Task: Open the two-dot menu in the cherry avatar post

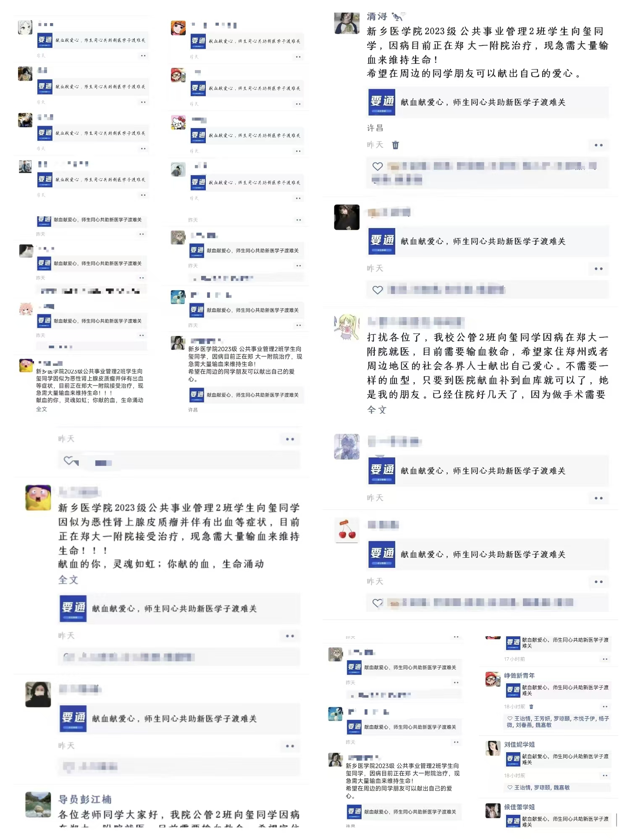Action: pyautogui.click(x=598, y=582)
